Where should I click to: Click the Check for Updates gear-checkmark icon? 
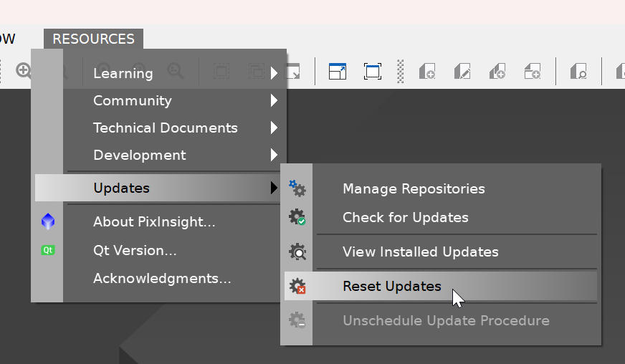[297, 217]
